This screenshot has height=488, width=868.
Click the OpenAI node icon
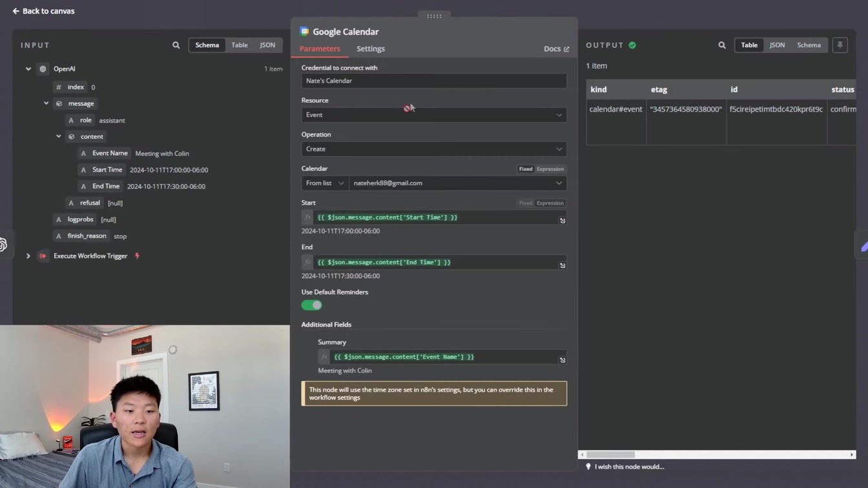click(x=43, y=69)
